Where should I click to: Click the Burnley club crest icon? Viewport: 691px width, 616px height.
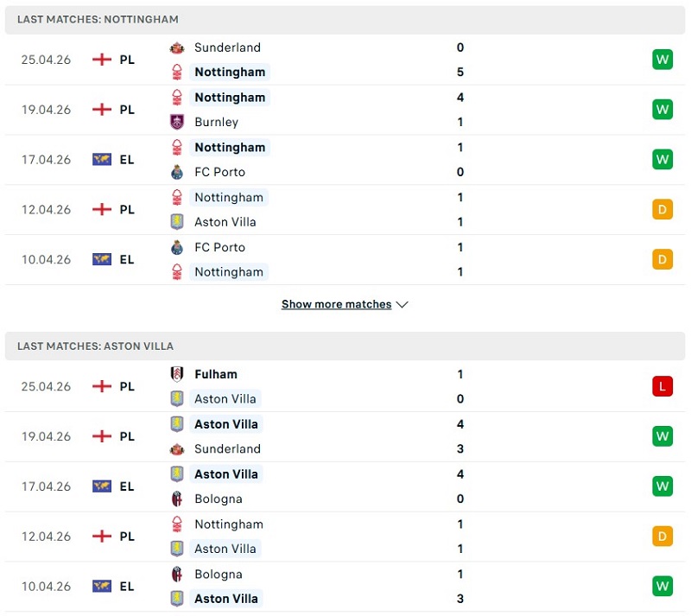click(x=177, y=122)
